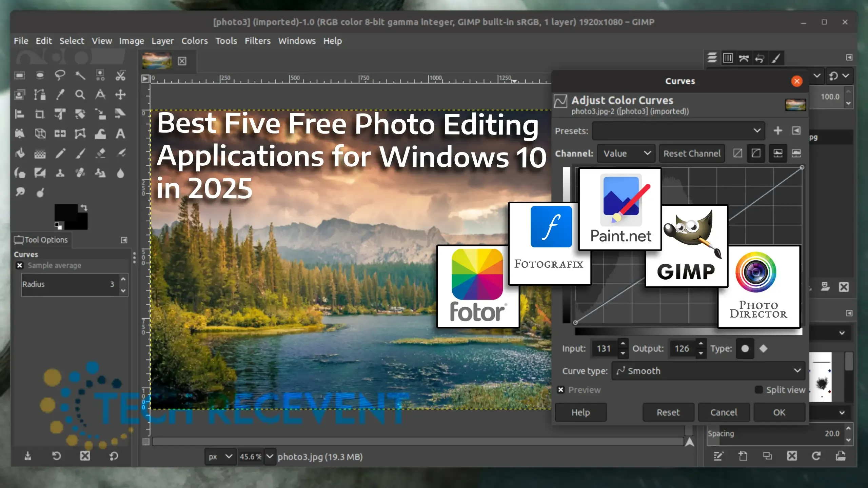Switch to logarithmic histogram display
The width and height of the screenshot is (868, 488).
click(x=796, y=154)
